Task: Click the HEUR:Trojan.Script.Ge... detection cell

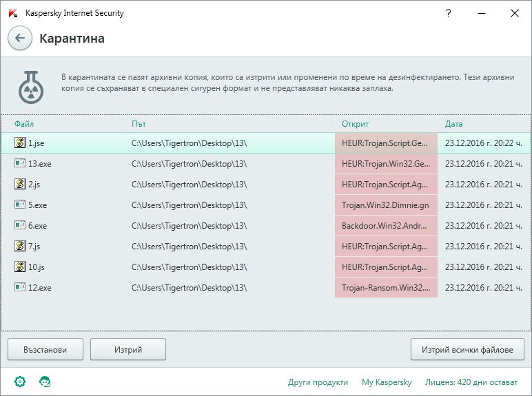Action: (386, 143)
